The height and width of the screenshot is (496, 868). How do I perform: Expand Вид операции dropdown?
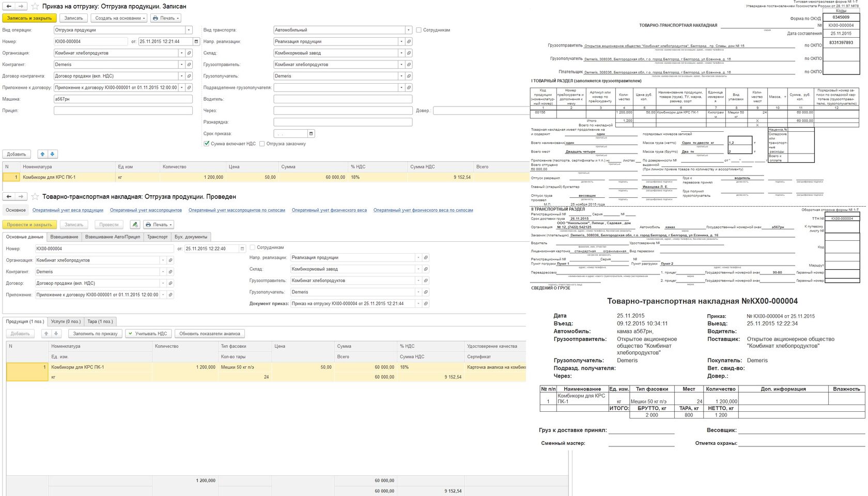tap(189, 30)
